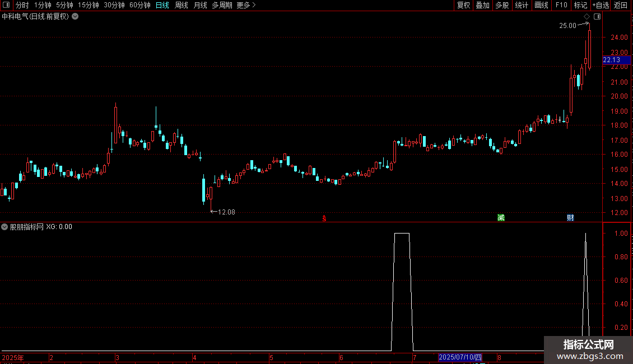Select the 日线 daily chart tab
Image resolution: width=633 pixels, height=364 pixels.
pyautogui.click(x=162, y=5)
